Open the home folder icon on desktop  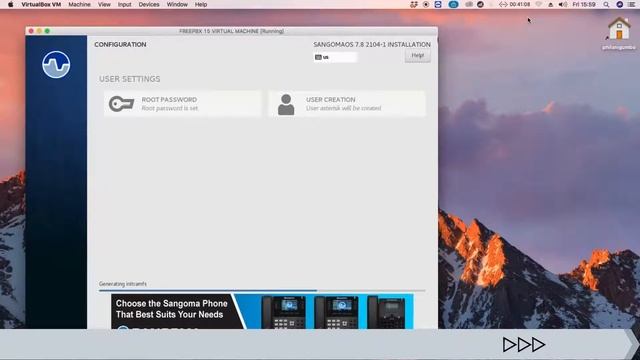coord(619,29)
